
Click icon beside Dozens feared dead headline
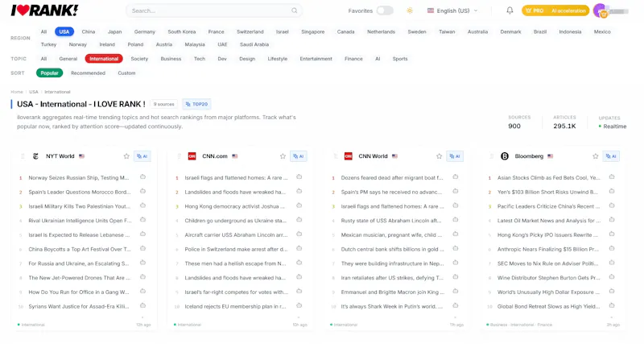click(x=456, y=177)
